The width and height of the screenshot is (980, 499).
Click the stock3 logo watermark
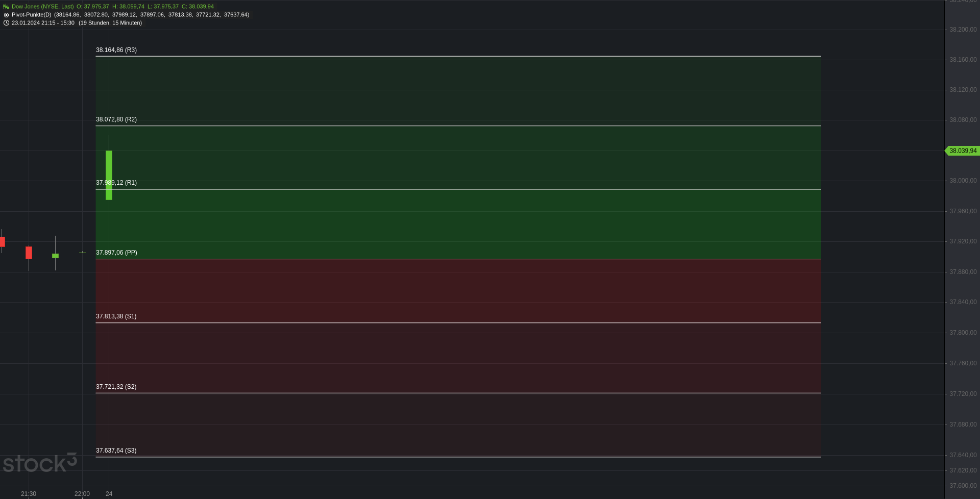[x=40, y=463]
